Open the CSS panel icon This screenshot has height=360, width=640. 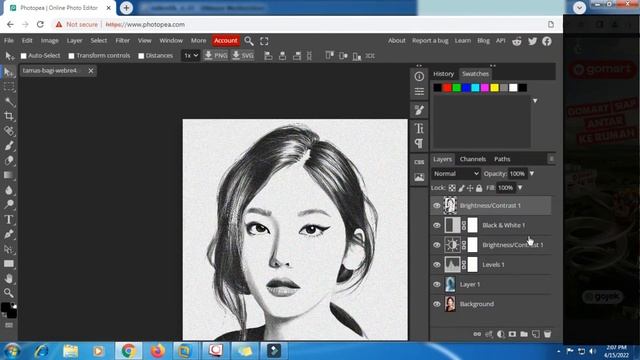click(x=419, y=162)
